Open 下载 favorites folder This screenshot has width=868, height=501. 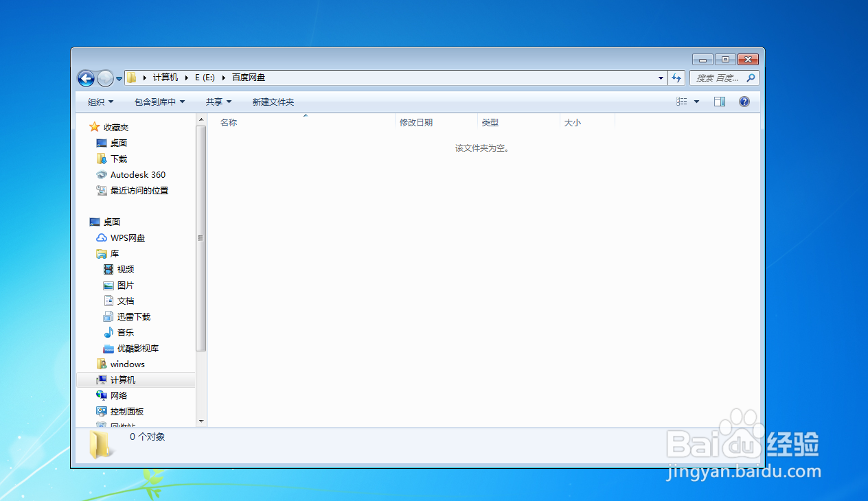coord(119,159)
